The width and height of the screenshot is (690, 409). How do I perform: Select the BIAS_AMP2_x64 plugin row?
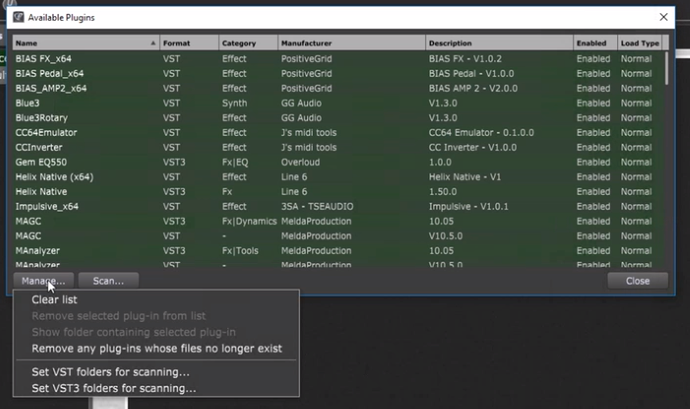coord(338,88)
